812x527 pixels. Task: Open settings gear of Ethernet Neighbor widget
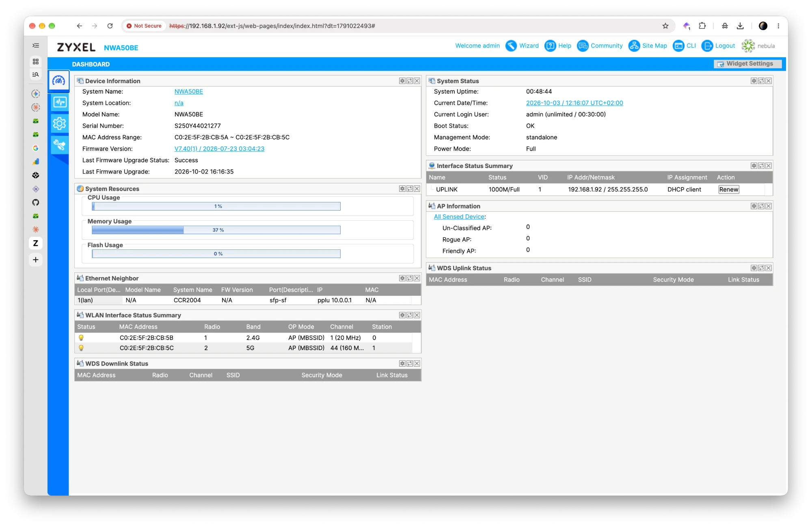402,278
